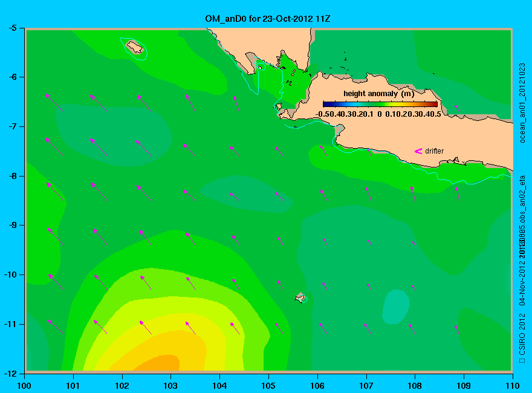This screenshot has height=393, width=532.
Task: Click the colorbar end label -0.5
Action: (322, 114)
